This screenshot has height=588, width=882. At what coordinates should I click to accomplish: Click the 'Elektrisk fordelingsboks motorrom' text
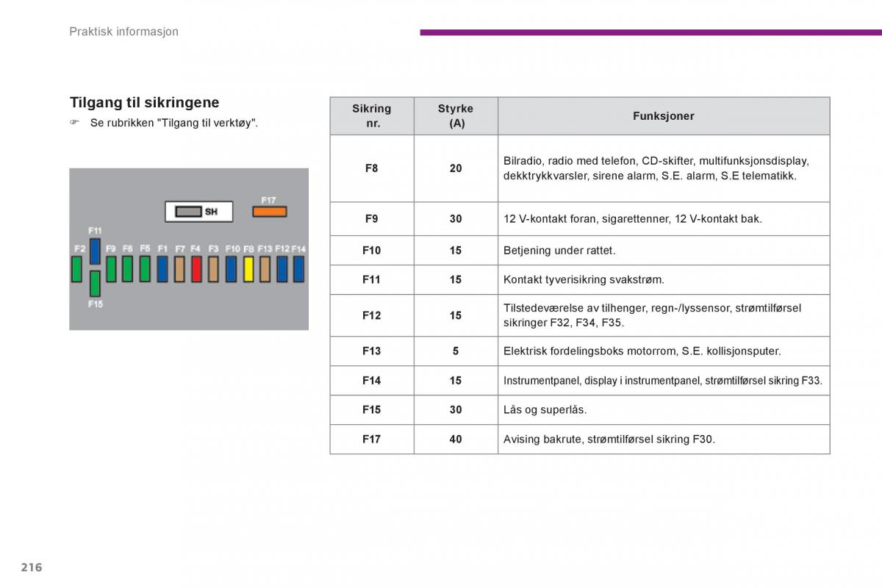(x=642, y=351)
